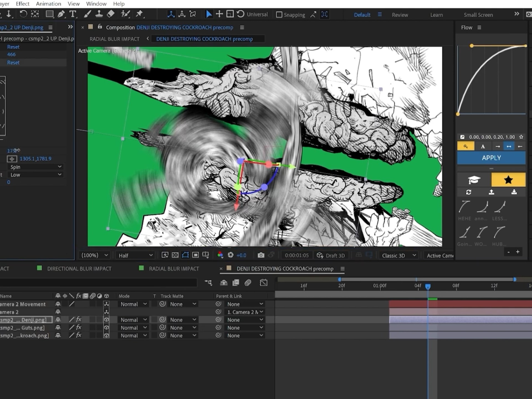Open Camera 2 parent link dropdown
This screenshot has width=532, height=399.
pos(245,312)
